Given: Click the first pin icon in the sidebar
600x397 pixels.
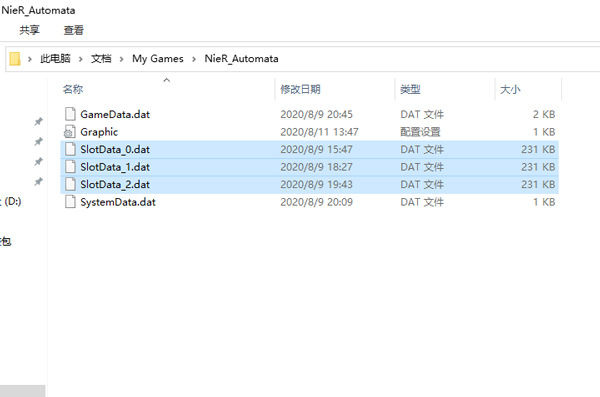Looking at the screenshot, I should tap(38, 122).
